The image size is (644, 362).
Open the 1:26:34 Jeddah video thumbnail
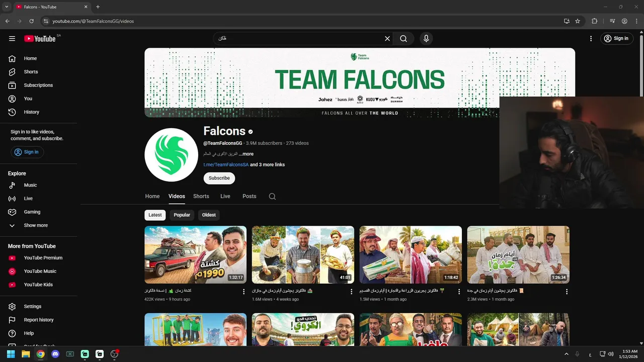click(x=518, y=255)
